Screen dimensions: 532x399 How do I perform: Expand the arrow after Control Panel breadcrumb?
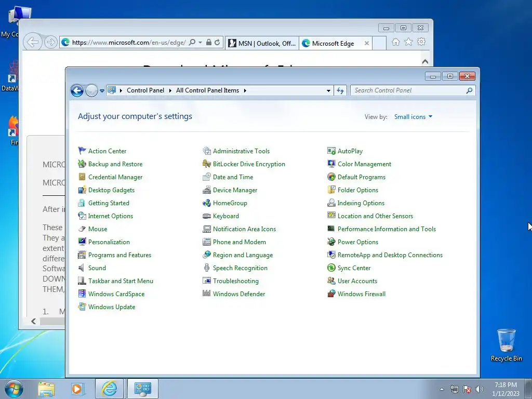pyautogui.click(x=170, y=90)
